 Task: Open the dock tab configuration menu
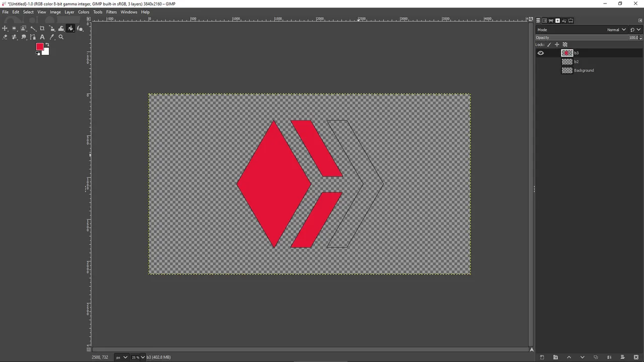click(x=640, y=21)
